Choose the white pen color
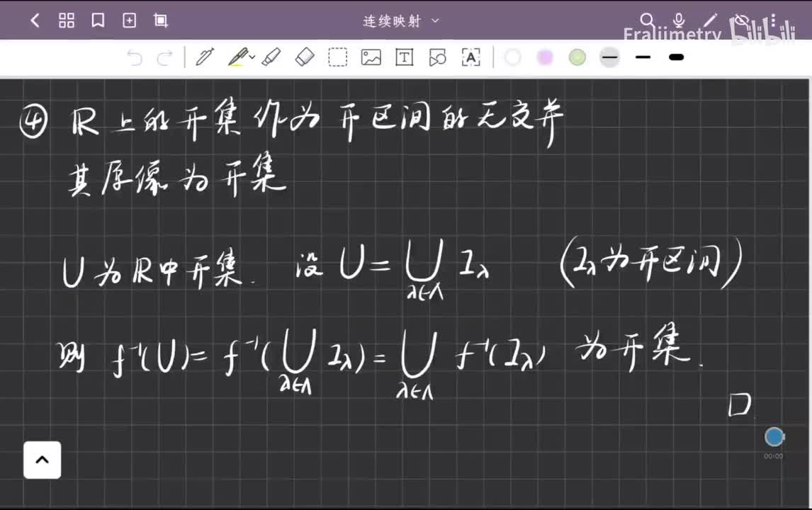 click(x=512, y=57)
